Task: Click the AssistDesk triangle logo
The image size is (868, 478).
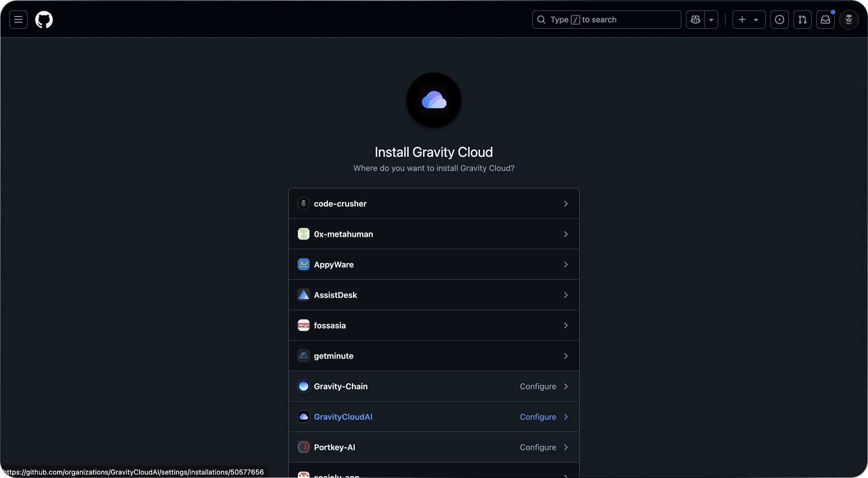Action: (x=304, y=295)
